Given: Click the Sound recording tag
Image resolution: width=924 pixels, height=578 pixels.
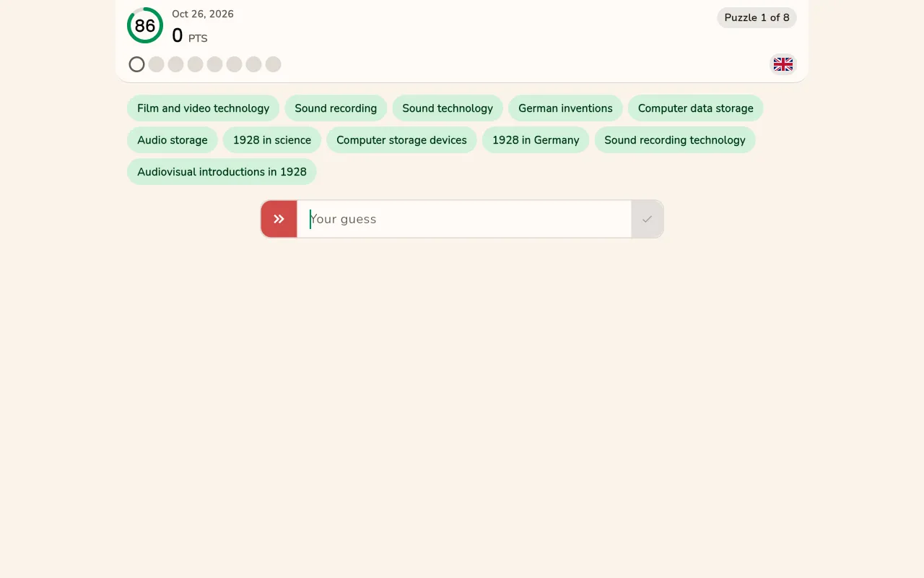Looking at the screenshot, I should (x=336, y=108).
